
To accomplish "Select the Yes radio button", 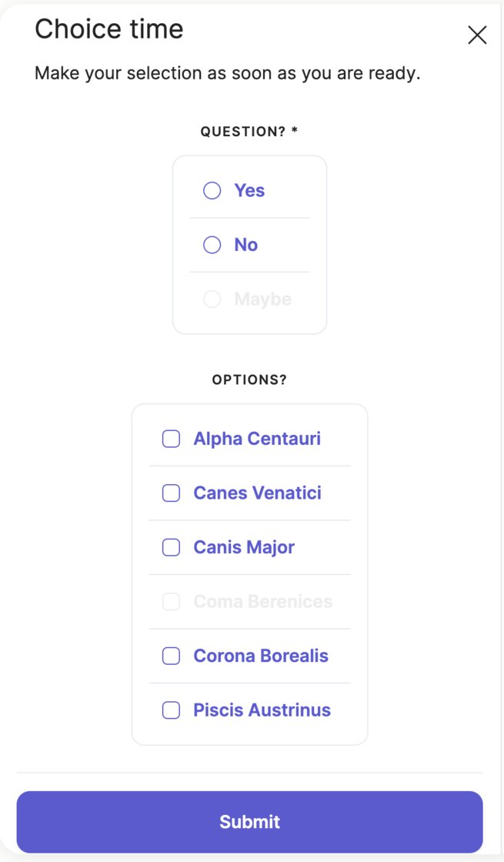I will click(212, 191).
